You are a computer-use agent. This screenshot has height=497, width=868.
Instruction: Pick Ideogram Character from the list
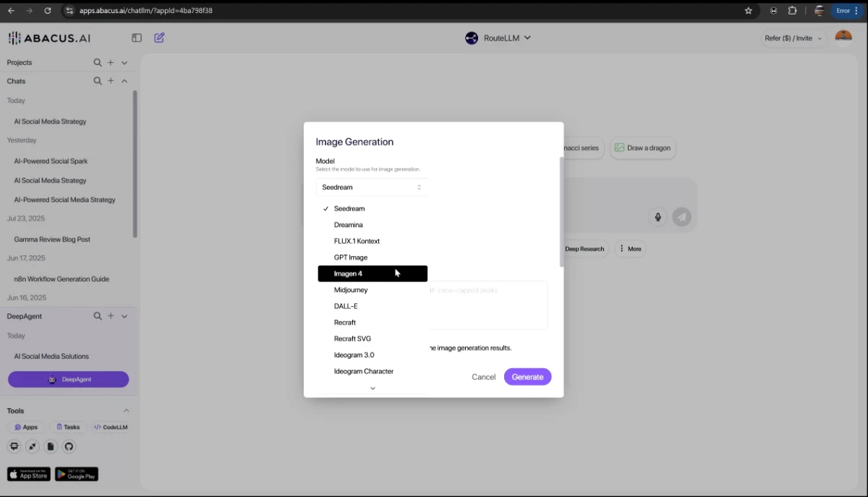[x=373, y=371]
